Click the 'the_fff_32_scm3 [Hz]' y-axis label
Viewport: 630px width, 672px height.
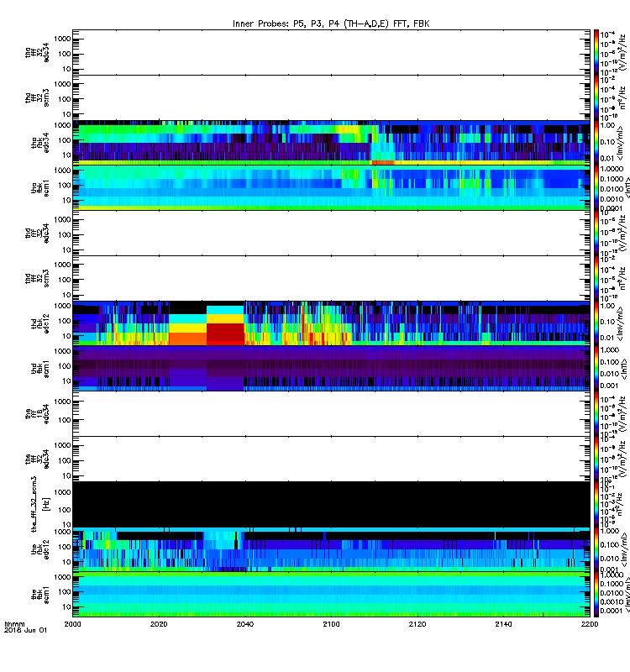pos(40,505)
